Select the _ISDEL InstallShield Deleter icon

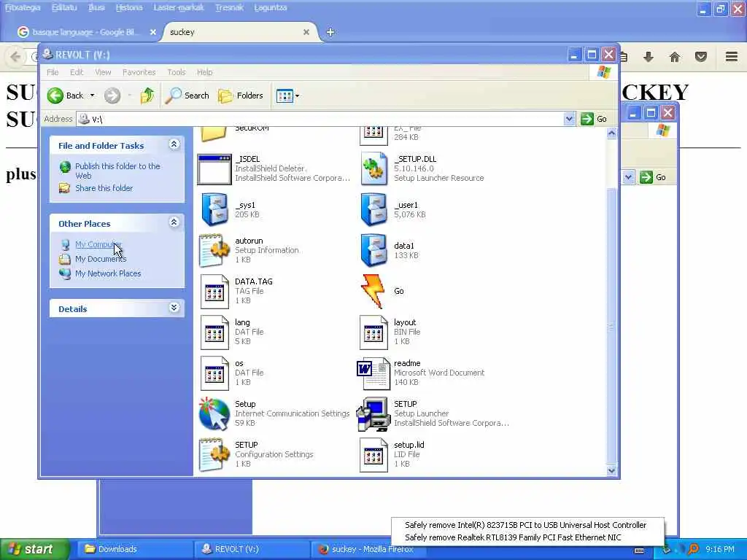[x=214, y=168]
